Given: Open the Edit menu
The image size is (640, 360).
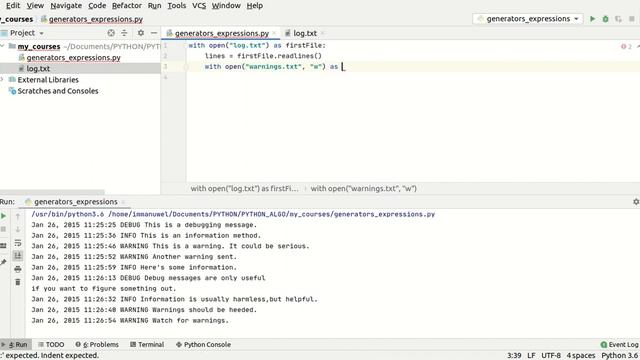Looking at the screenshot, I should coord(13,6).
